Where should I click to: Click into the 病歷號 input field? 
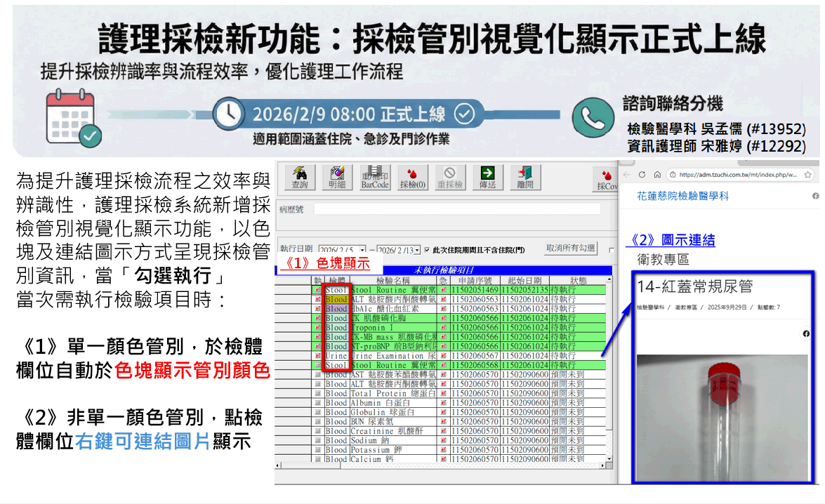point(456,208)
